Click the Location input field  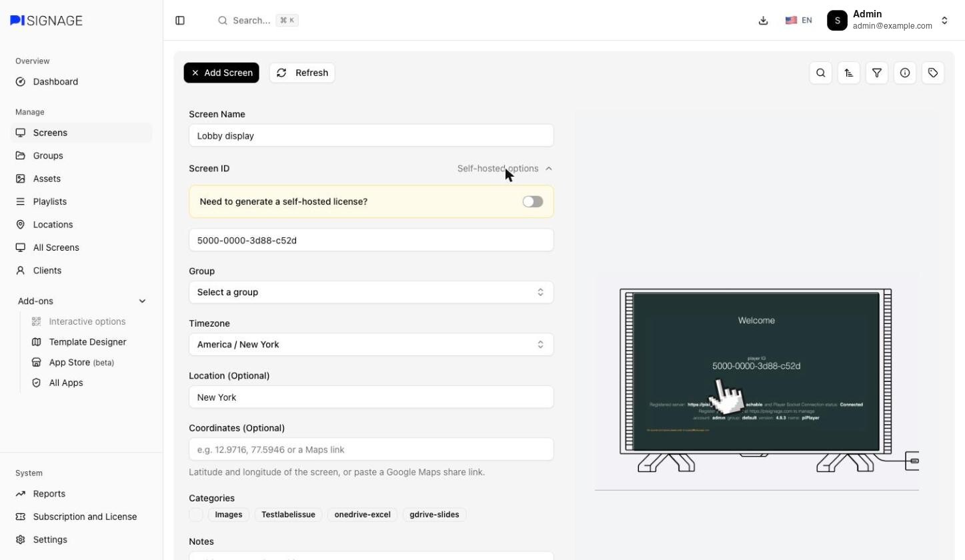[371, 397]
